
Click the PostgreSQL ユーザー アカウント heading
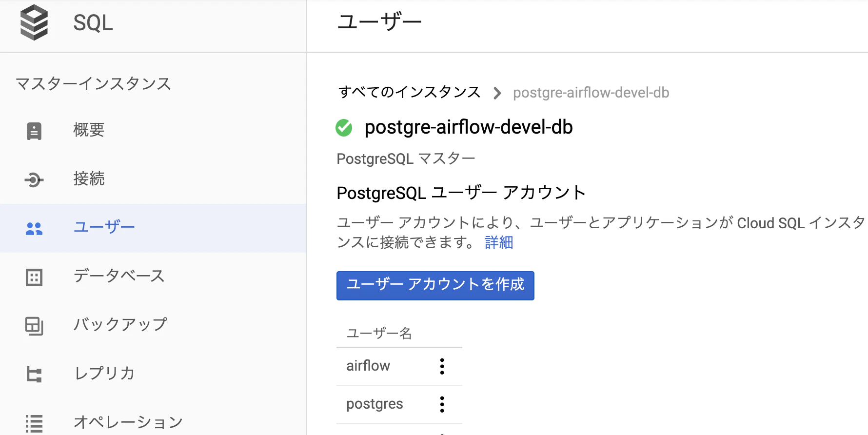[461, 193]
